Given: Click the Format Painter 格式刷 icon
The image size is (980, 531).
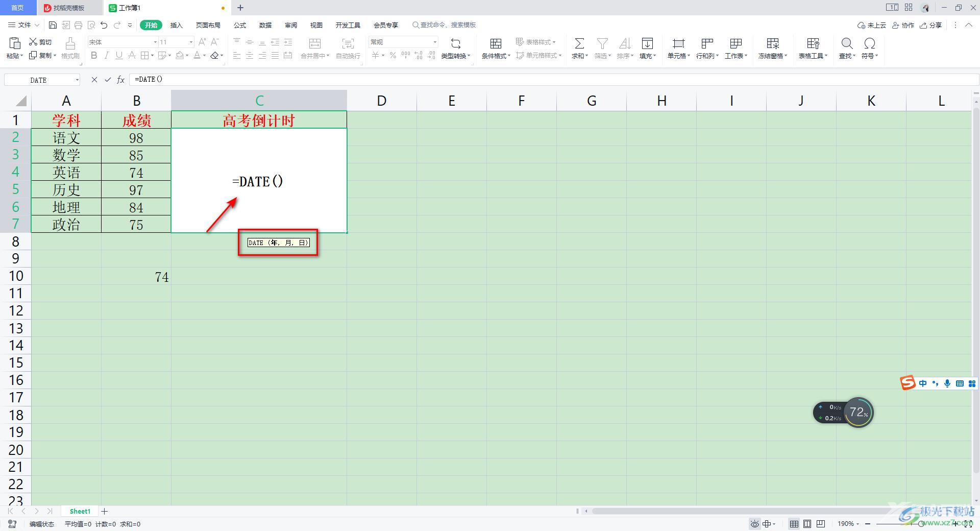Looking at the screenshot, I should pos(70,43).
